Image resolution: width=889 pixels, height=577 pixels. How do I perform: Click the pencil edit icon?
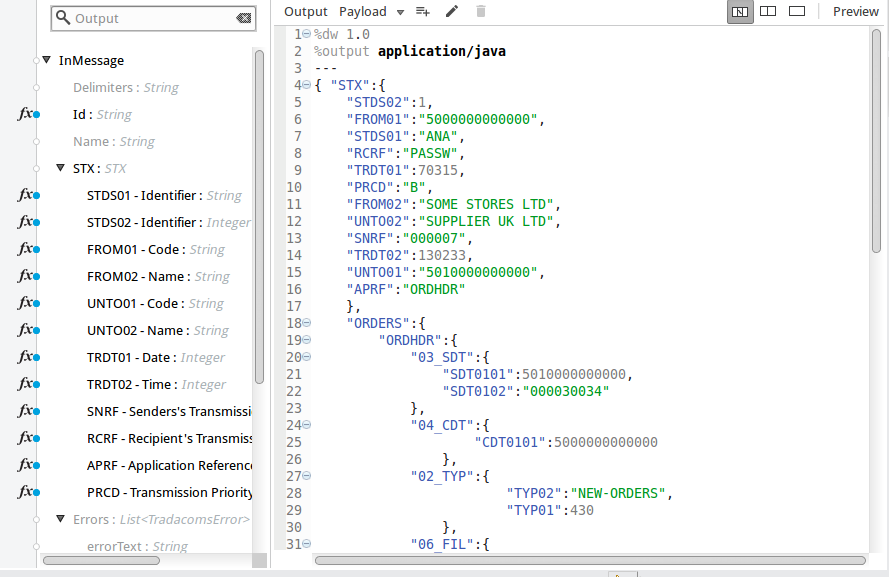coord(452,12)
